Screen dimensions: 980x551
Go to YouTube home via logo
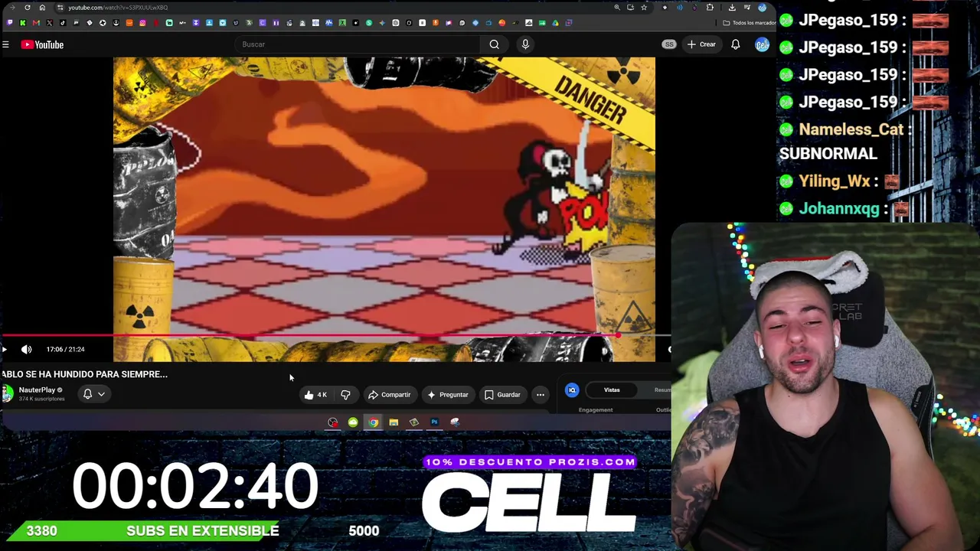tap(43, 44)
